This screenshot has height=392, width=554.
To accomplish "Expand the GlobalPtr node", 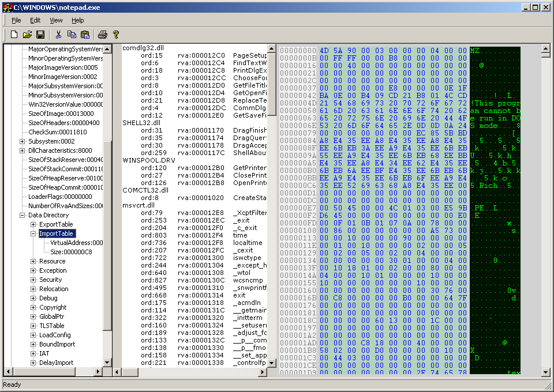I will tap(33, 316).
